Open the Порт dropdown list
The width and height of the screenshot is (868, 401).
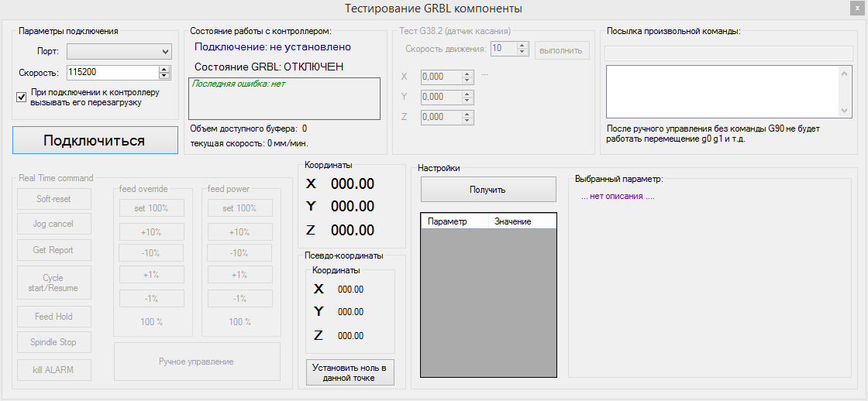(x=119, y=51)
